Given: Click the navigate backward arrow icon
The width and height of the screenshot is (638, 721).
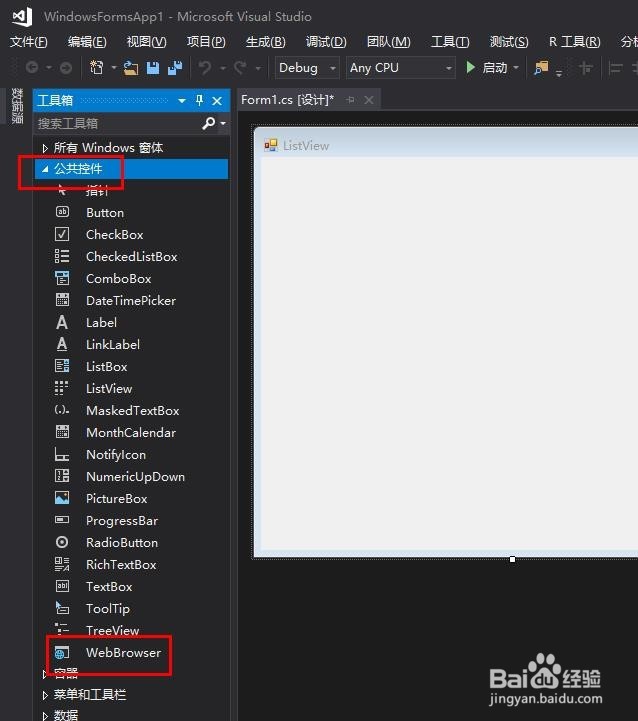Looking at the screenshot, I should (x=32, y=68).
